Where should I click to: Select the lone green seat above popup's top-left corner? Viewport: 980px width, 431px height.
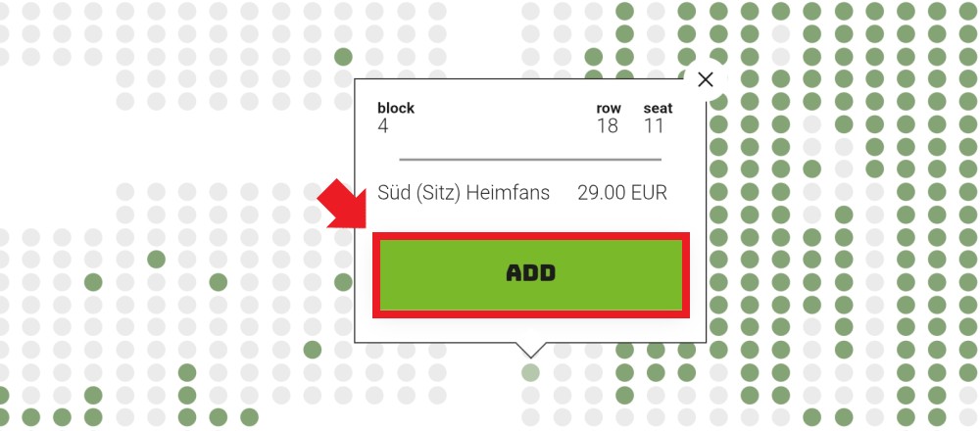(x=343, y=57)
